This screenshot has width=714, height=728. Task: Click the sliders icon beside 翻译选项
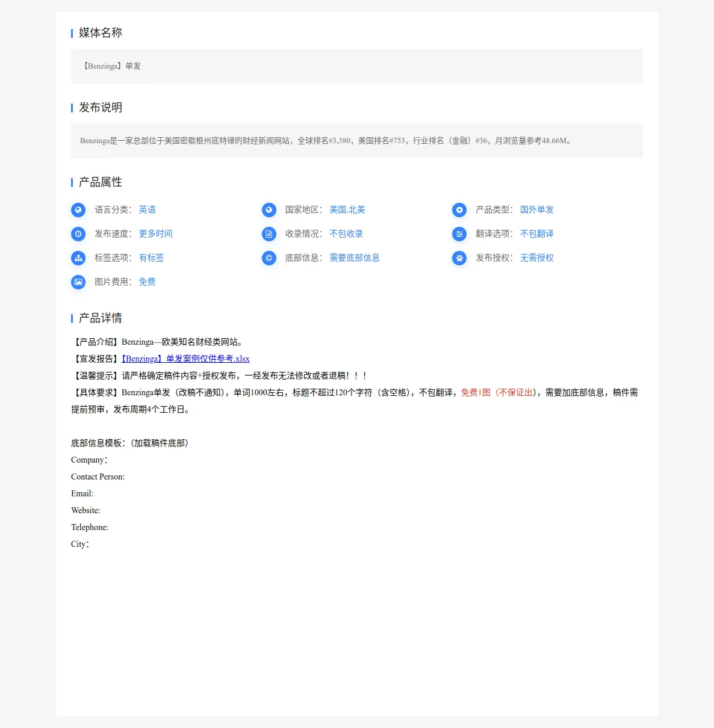459,234
